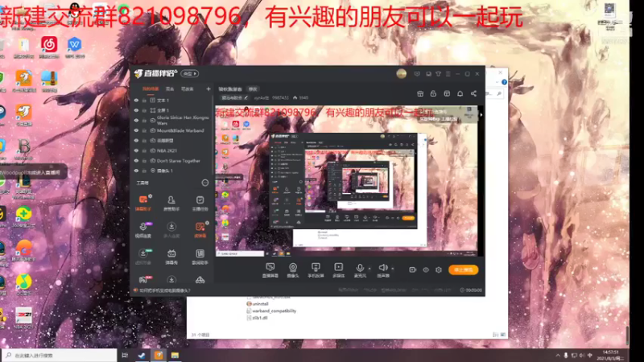Share the live room with the share icon
644x362 pixels.
pos(473,93)
